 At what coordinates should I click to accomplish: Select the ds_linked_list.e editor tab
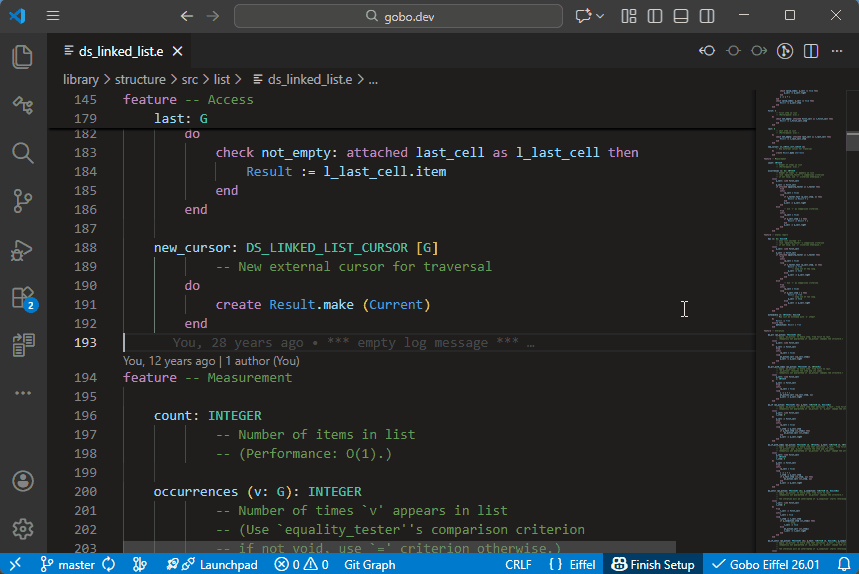coord(113,51)
